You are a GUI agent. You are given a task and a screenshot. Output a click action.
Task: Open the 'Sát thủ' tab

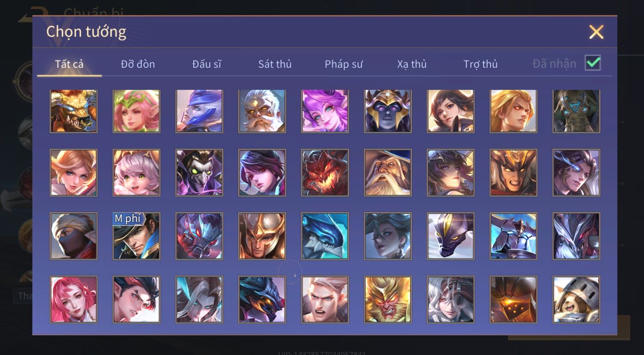coord(275,64)
